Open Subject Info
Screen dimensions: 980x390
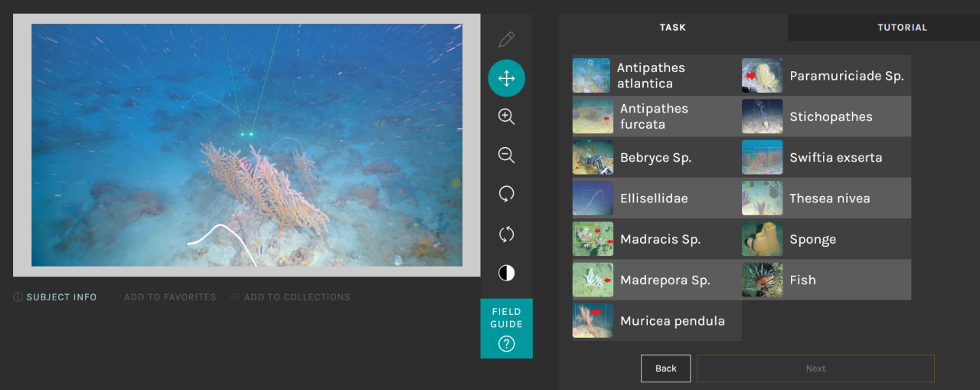55,297
